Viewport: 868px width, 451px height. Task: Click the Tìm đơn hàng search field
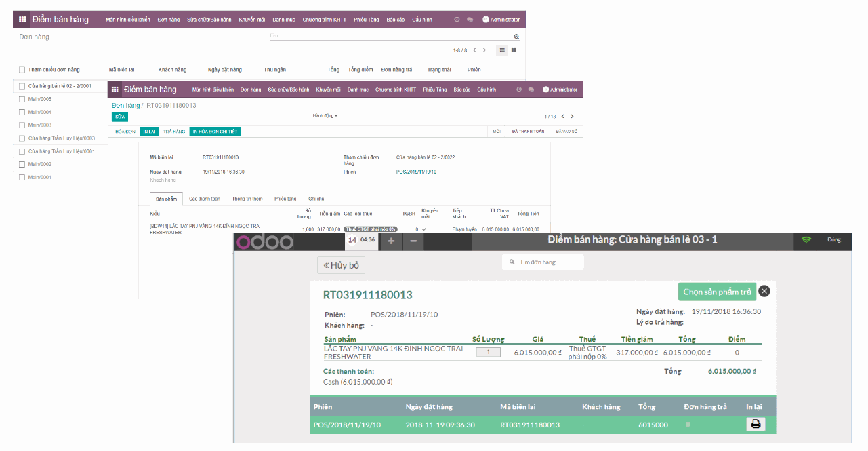(542, 262)
